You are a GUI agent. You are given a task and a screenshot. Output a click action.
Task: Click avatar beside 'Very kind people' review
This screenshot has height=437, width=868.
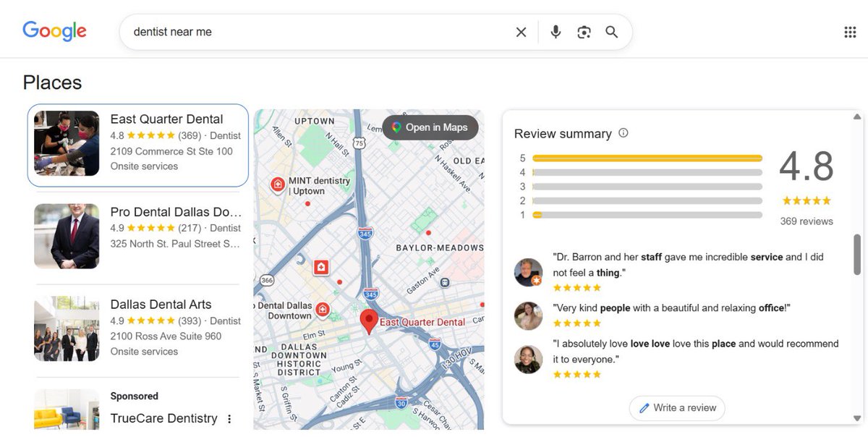pyautogui.click(x=528, y=316)
